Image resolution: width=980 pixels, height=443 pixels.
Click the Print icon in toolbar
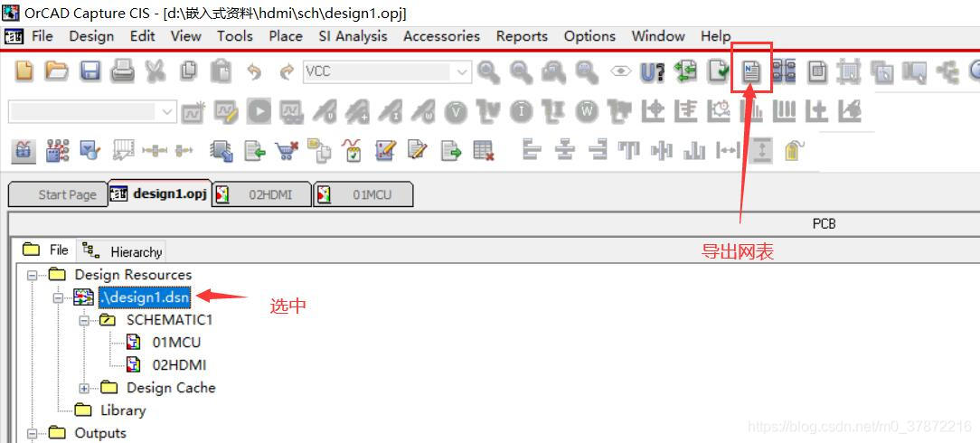tap(122, 71)
